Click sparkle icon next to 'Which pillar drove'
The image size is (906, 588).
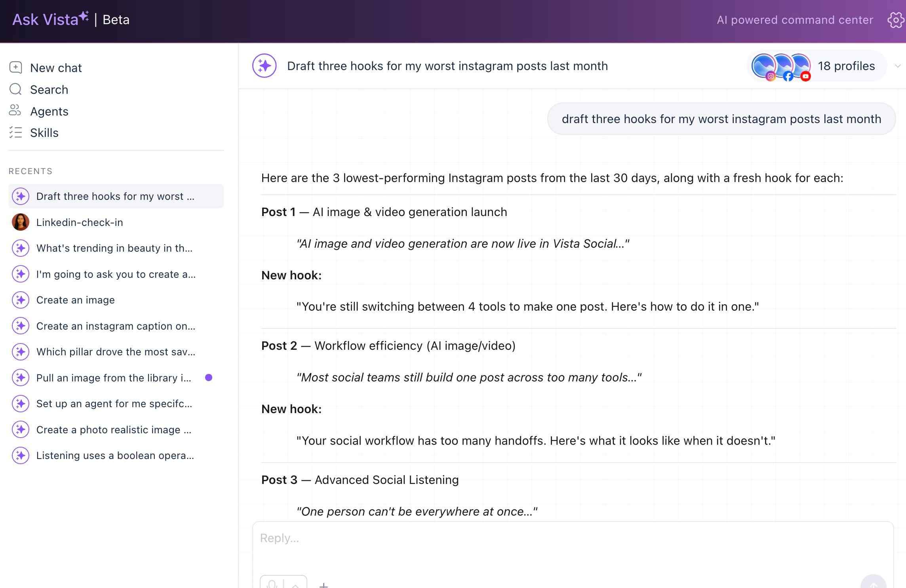pos(21,352)
